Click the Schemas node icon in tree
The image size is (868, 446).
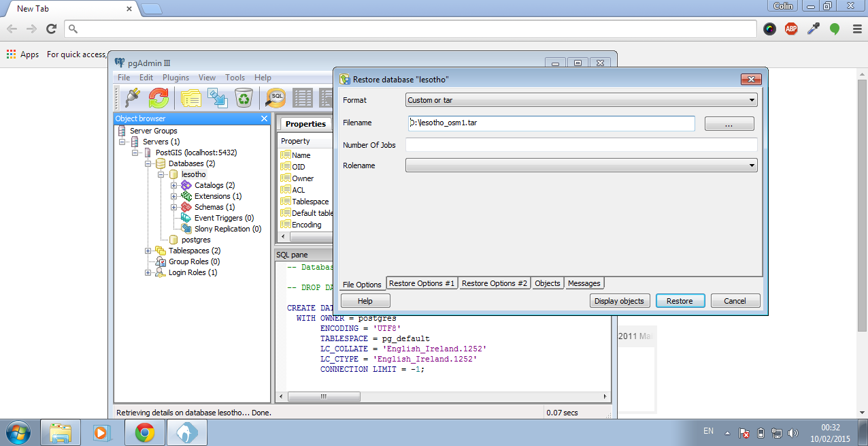[186, 207]
